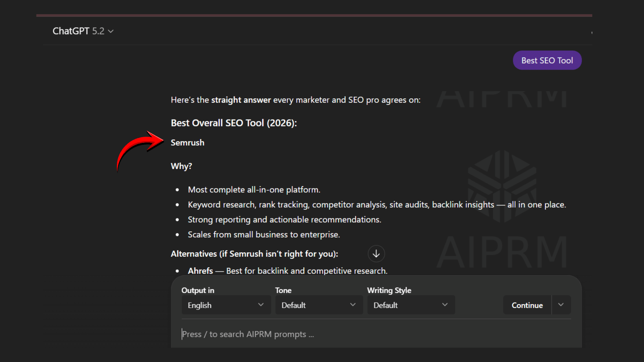Open the ChatGPT 5.2 model selector
The image size is (644, 362).
coord(83,31)
